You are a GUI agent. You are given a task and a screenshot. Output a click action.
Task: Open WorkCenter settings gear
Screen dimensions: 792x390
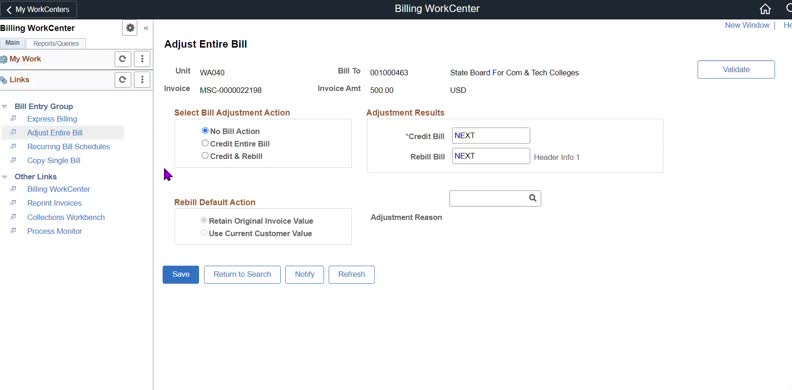(x=130, y=28)
